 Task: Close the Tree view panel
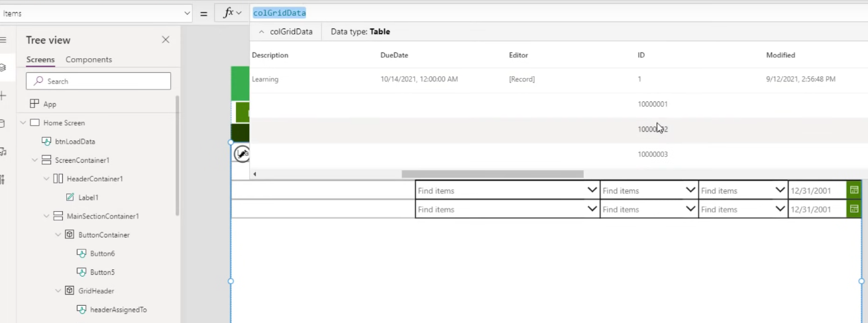pos(166,40)
